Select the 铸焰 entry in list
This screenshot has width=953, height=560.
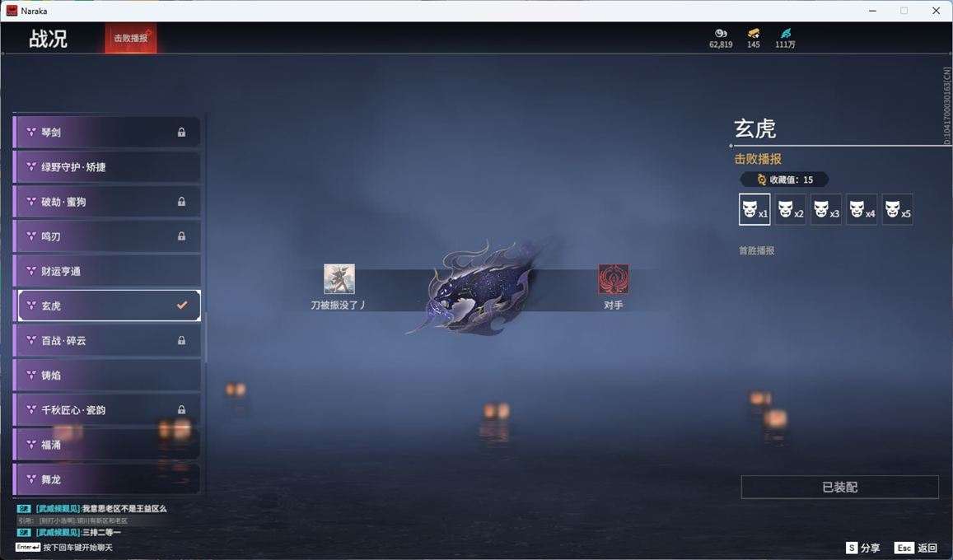(x=107, y=376)
